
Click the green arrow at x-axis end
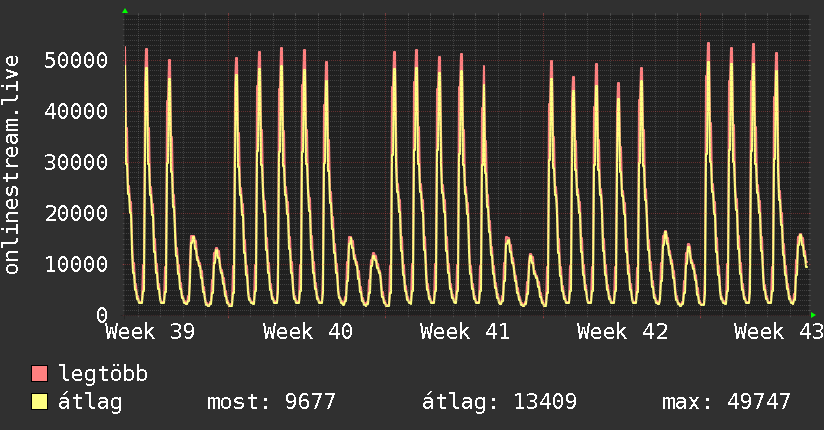click(x=813, y=315)
